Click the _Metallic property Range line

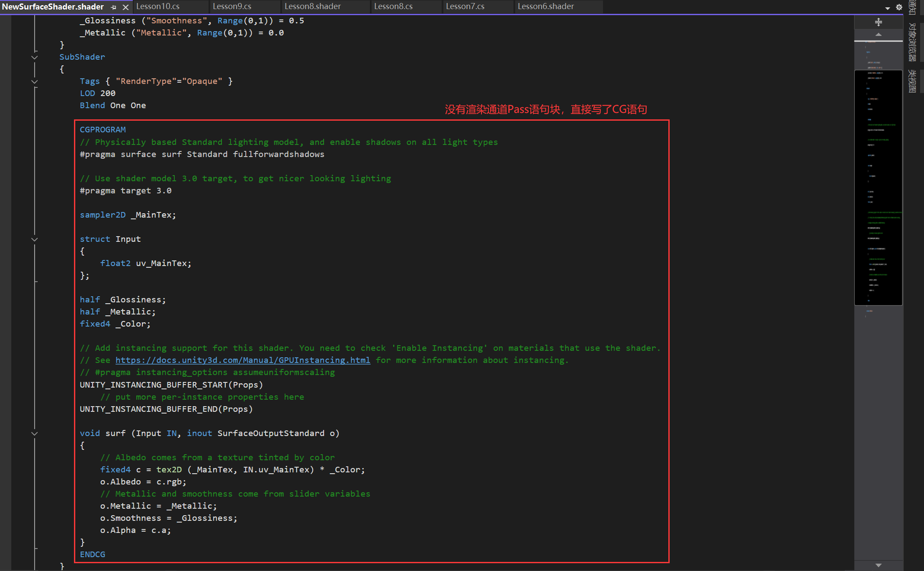[182, 33]
